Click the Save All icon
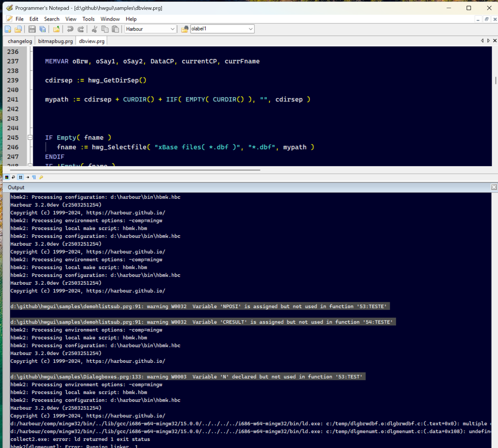This screenshot has width=498, height=448. [x=42, y=29]
